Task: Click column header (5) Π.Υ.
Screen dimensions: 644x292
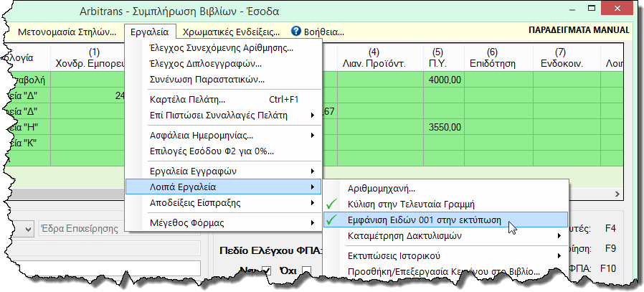Action: coord(444,58)
